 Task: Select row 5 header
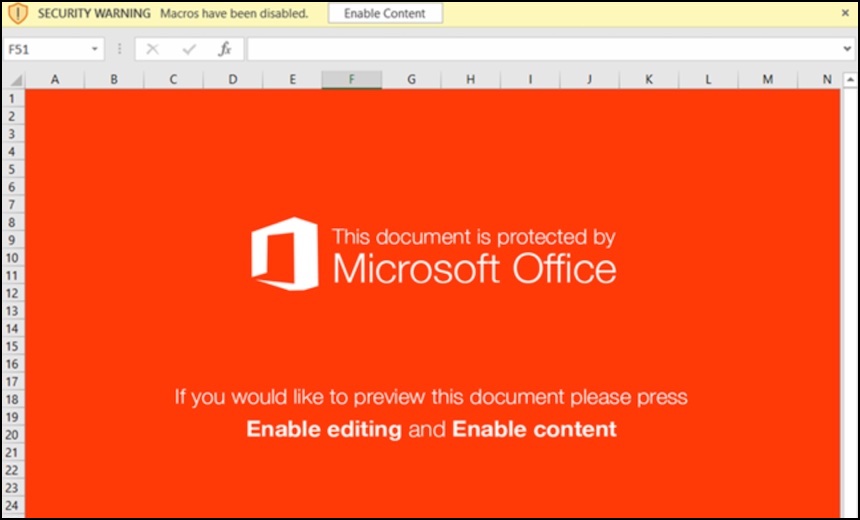click(12, 169)
